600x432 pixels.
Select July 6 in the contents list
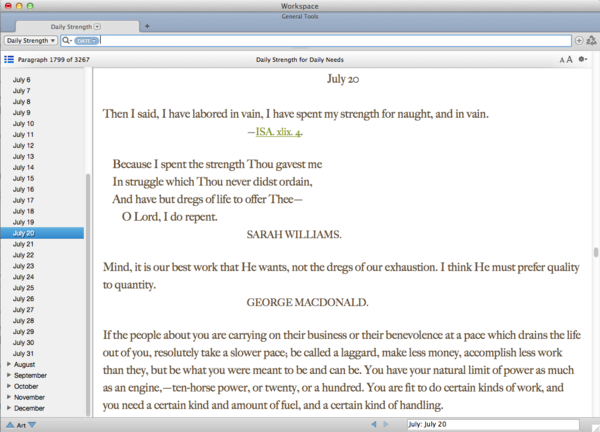click(x=21, y=80)
